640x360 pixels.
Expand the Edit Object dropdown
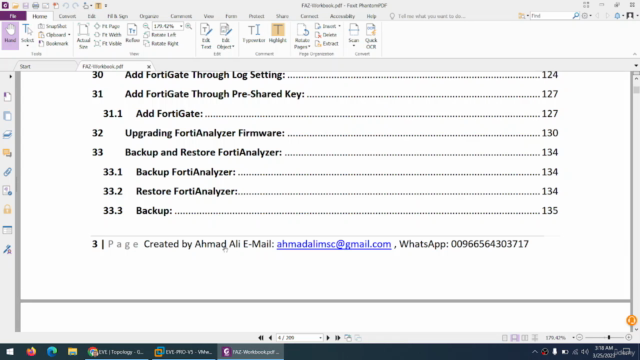click(233, 47)
